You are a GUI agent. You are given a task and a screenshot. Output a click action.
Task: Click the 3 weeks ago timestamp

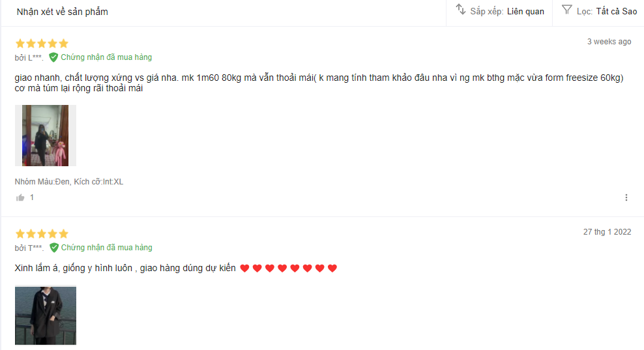609,42
